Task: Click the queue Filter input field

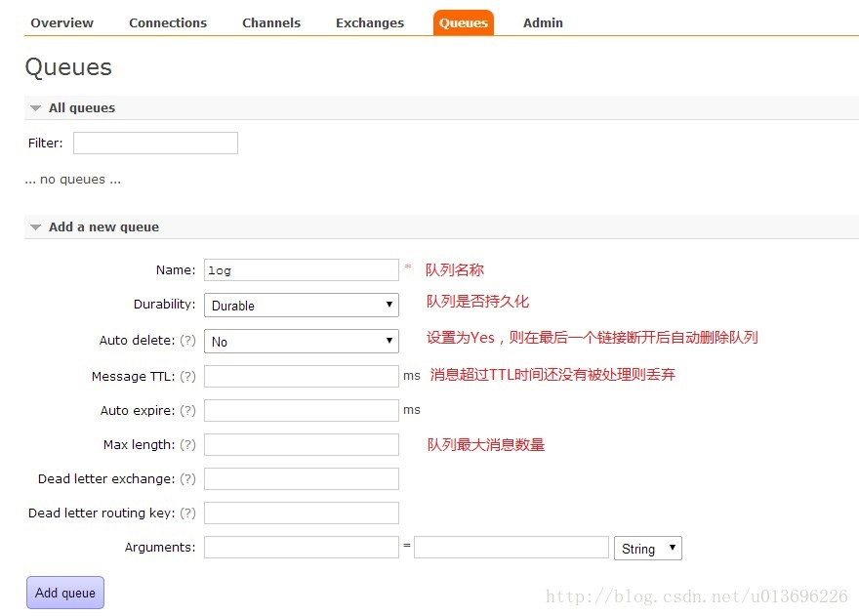Action: point(155,144)
